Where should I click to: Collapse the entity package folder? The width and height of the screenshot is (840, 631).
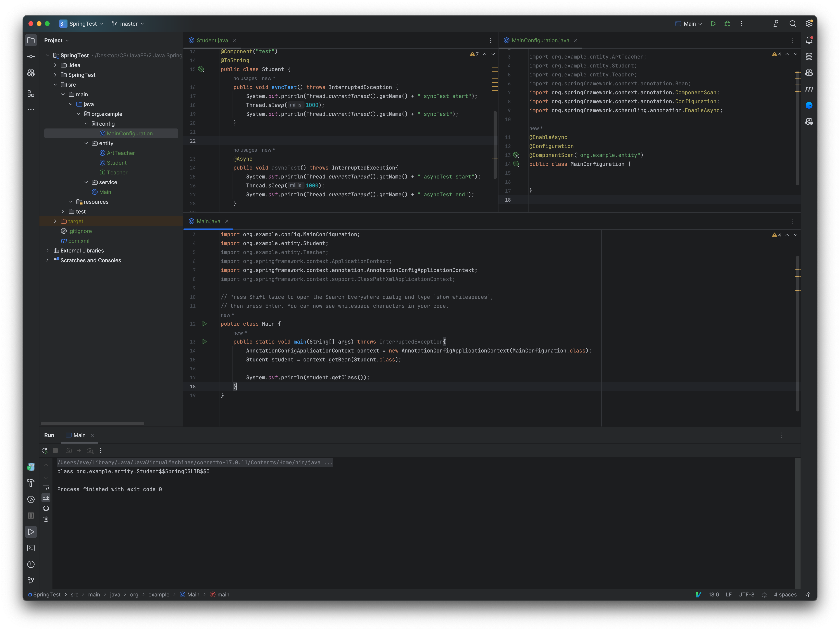(x=86, y=143)
